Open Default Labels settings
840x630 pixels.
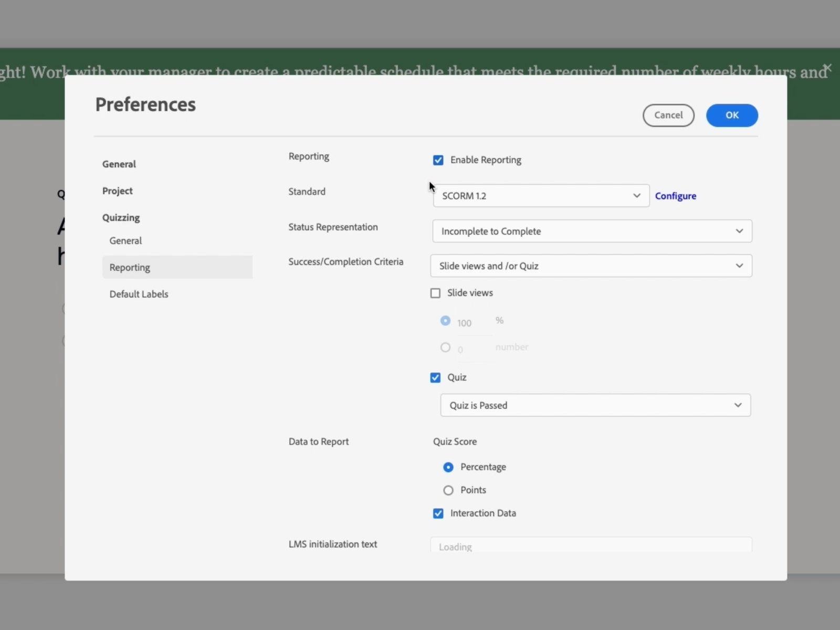[x=139, y=295]
